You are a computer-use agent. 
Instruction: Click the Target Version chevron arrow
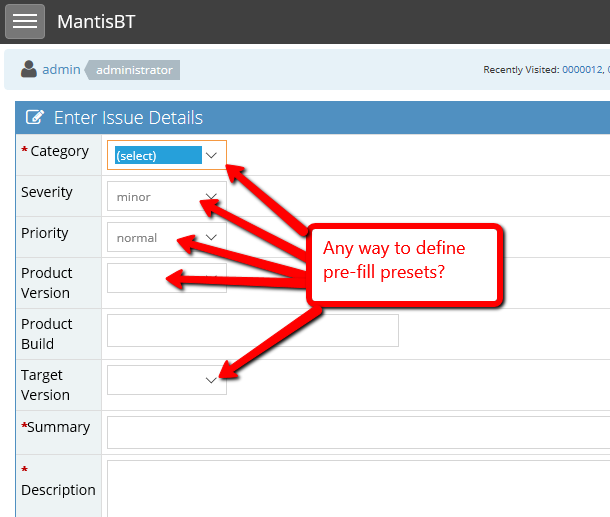click(x=211, y=380)
